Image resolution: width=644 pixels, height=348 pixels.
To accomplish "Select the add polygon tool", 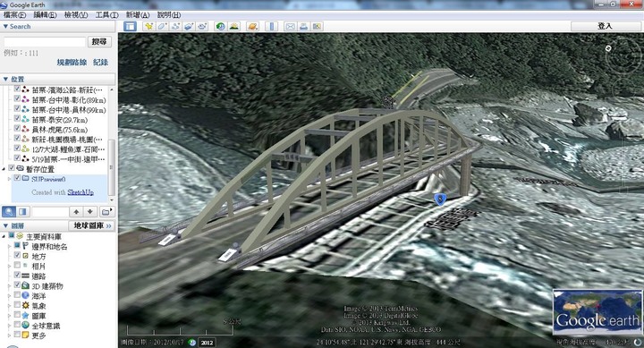I will click(x=162, y=26).
